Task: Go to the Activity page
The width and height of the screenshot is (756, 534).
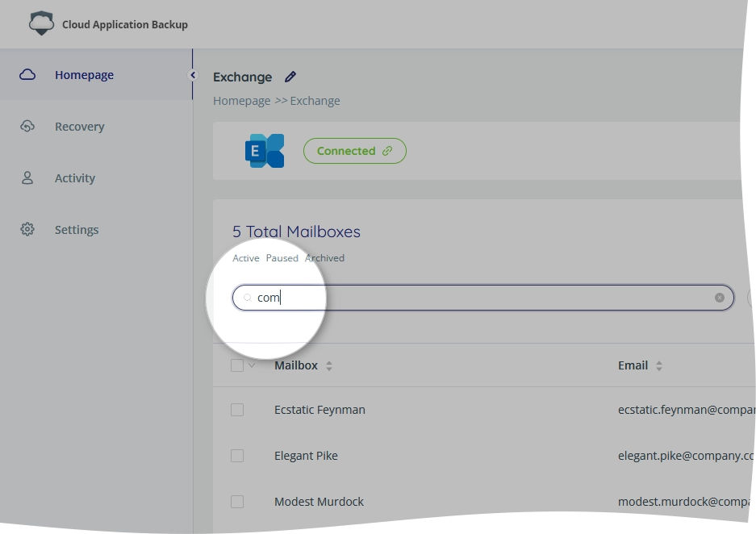Action: coord(97,177)
